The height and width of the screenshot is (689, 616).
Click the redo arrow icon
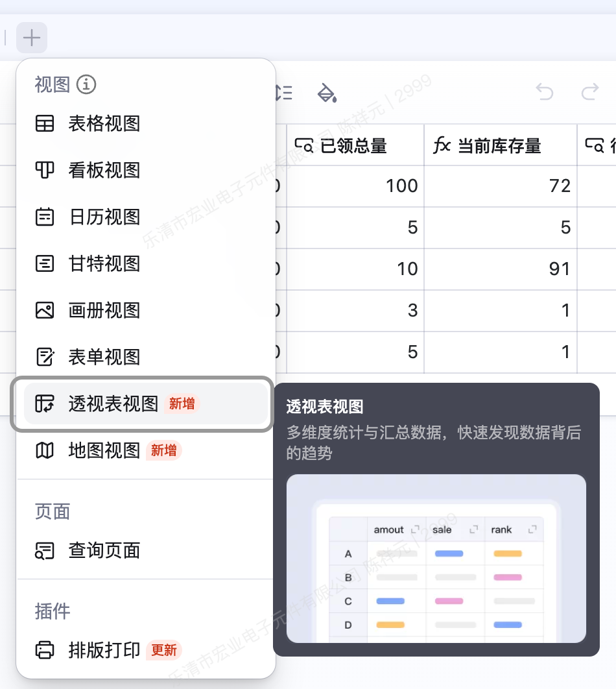589,92
